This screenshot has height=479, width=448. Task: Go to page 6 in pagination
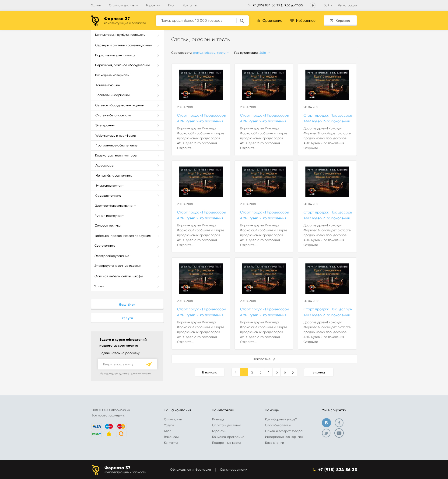click(285, 372)
